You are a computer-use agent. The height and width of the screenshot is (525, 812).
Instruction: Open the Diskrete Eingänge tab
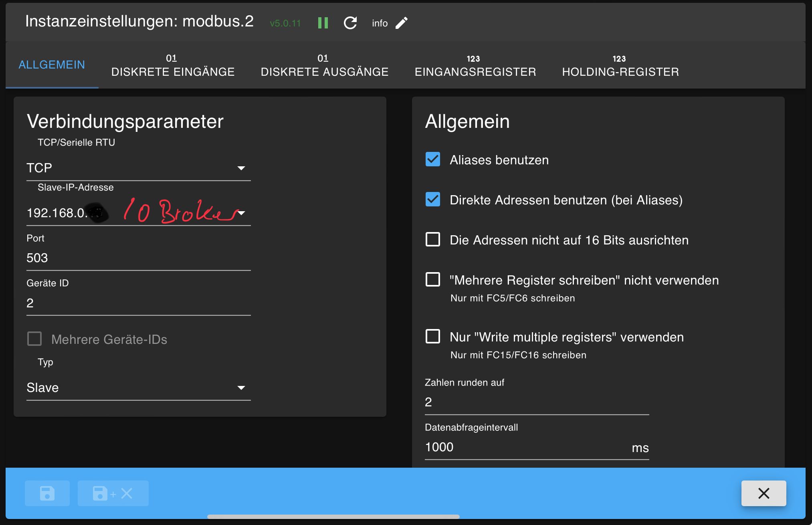tap(173, 65)
